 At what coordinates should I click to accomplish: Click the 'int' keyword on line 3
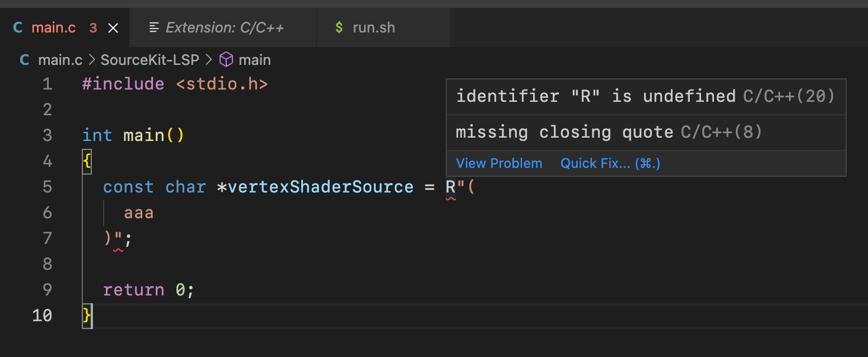click(x=97, y=135)
